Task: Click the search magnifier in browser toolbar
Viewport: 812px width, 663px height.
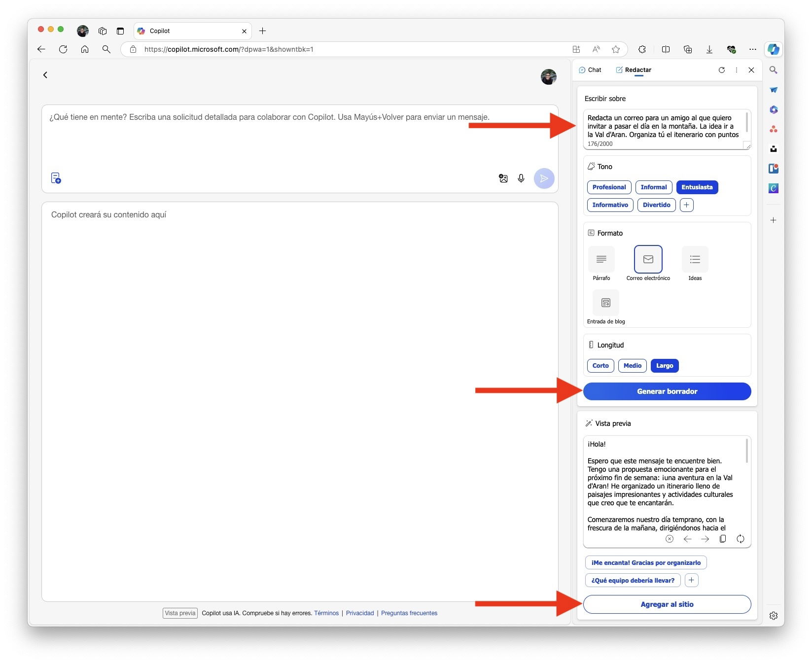Action: pos(106,49)
